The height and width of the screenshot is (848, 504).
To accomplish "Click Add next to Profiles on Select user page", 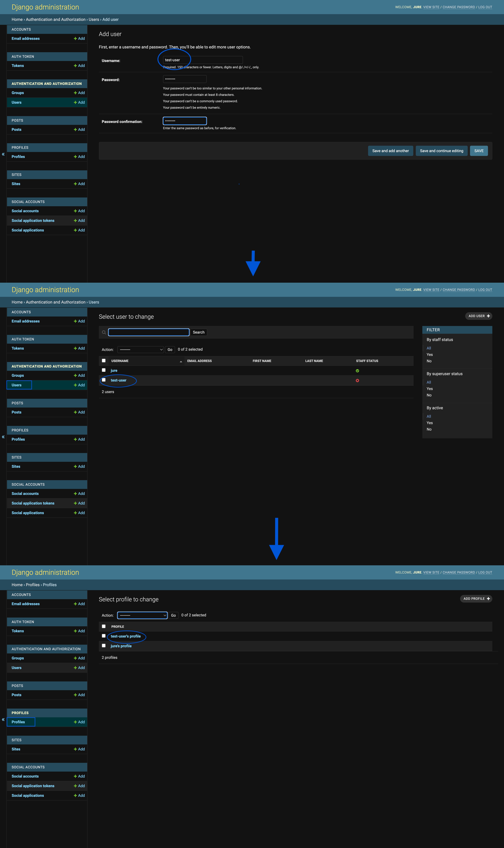I will [79, 439].
